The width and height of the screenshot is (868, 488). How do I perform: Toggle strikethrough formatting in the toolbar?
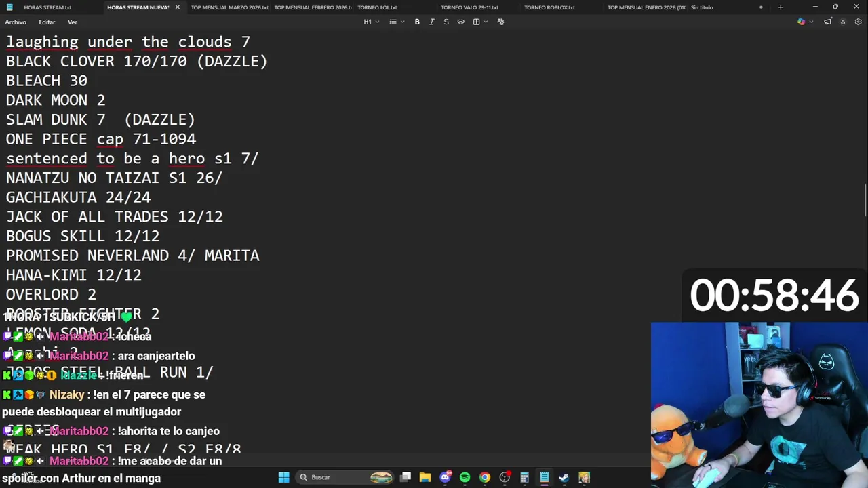click(x=446, y=22)
